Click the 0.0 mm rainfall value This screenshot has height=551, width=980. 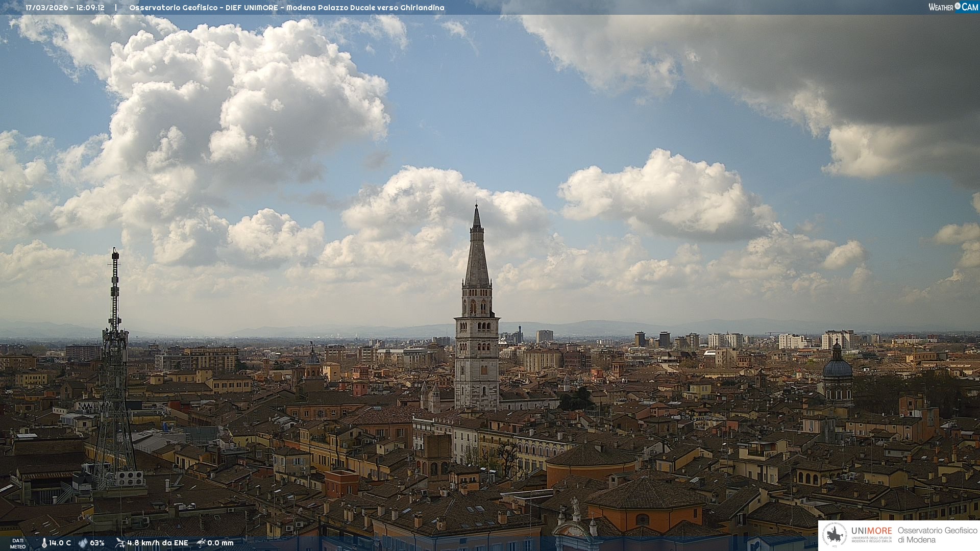(220, 543)
